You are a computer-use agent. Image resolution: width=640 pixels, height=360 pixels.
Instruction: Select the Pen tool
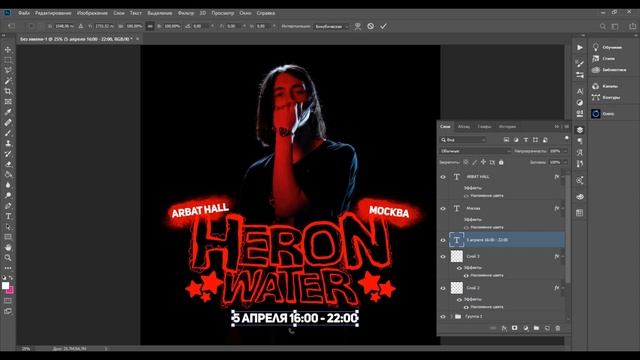coord(8,206)
